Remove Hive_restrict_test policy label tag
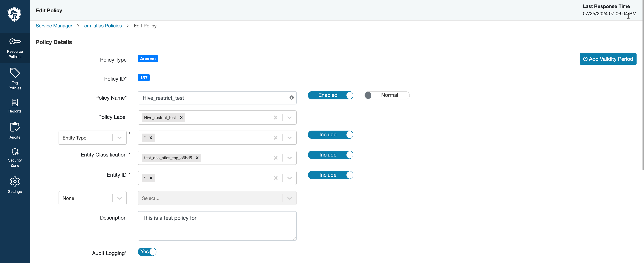Screen dimensions: 644x263 (x=181, y=118)
